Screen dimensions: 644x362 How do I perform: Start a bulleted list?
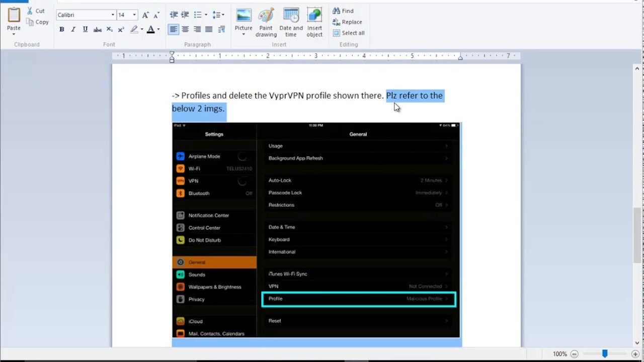coord(198,15)
